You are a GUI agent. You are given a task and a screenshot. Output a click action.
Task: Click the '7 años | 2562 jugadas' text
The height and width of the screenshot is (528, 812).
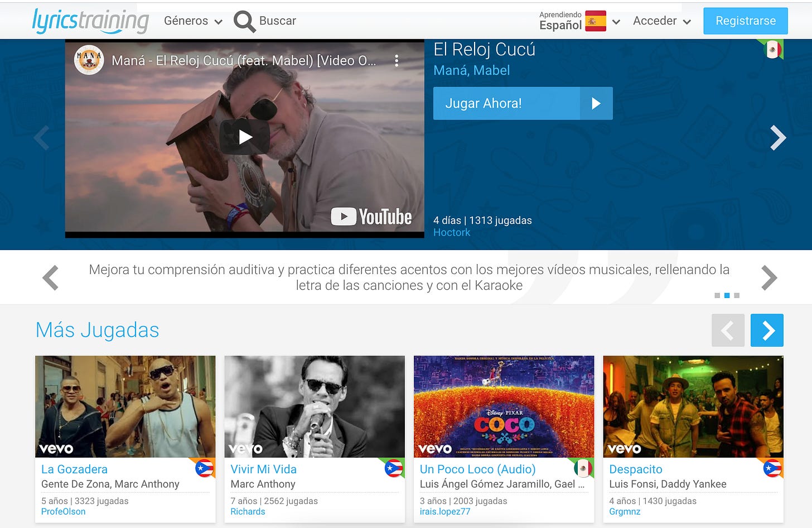pos(274,501)
